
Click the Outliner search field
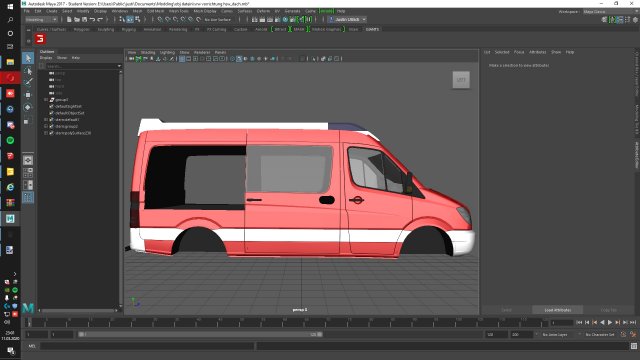[82, 66]
